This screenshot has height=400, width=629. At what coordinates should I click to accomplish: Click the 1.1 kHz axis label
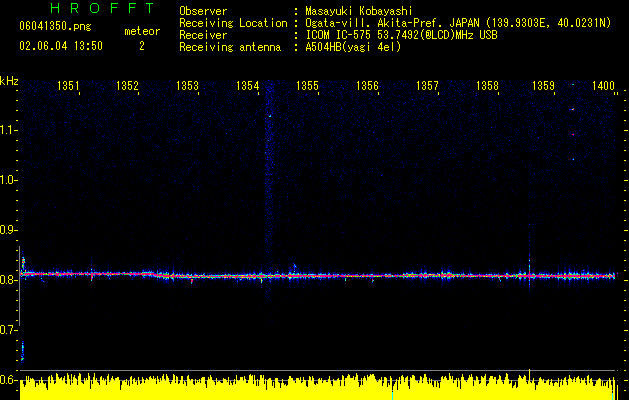click(7, 130)
